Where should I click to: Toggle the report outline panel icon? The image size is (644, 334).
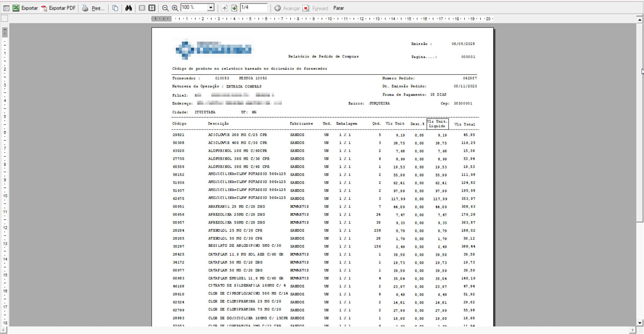(x=6, y=8)
